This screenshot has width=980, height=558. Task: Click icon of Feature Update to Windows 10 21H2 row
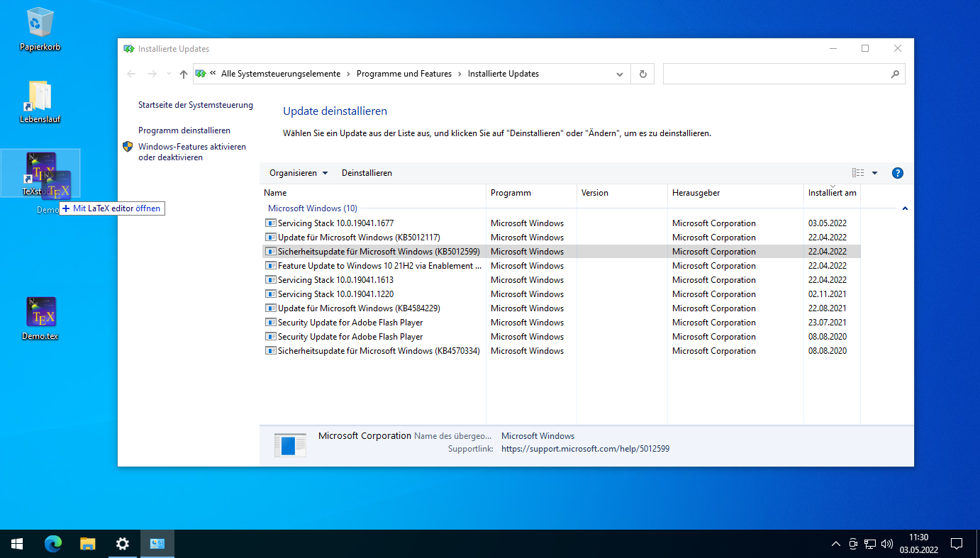point(270,265)
